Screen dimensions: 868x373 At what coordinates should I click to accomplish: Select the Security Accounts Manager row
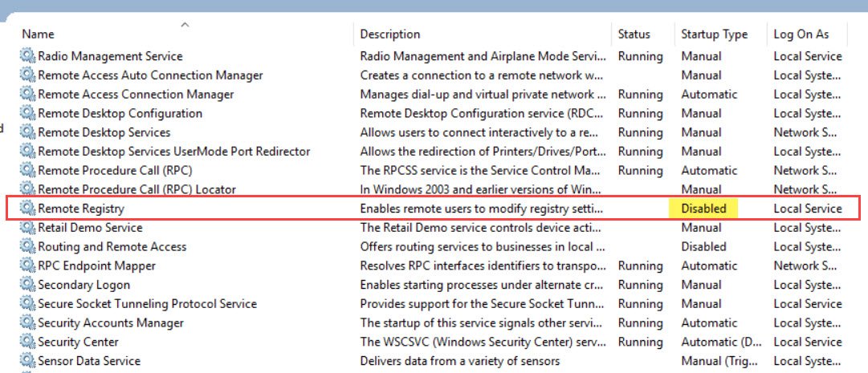click(111, 322)
